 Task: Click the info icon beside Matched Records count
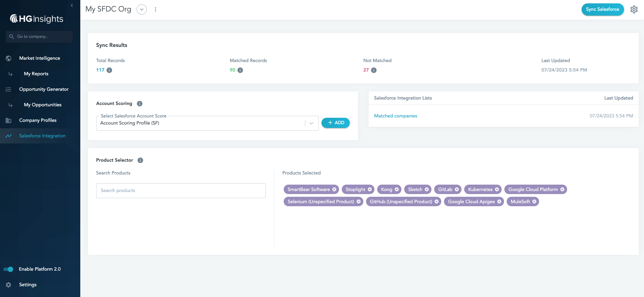(240, 70)
